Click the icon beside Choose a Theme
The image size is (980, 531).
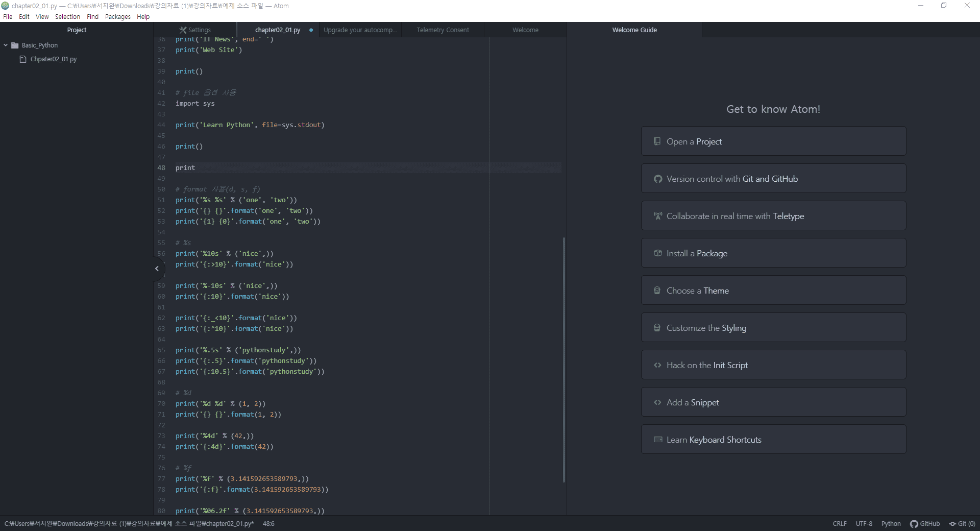(x=657, y=290)
